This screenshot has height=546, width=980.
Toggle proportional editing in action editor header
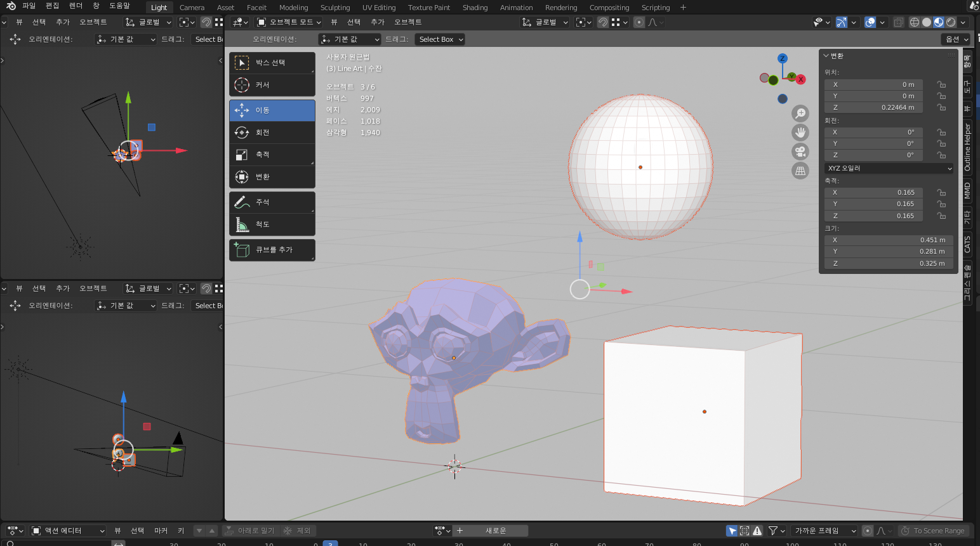868,531
